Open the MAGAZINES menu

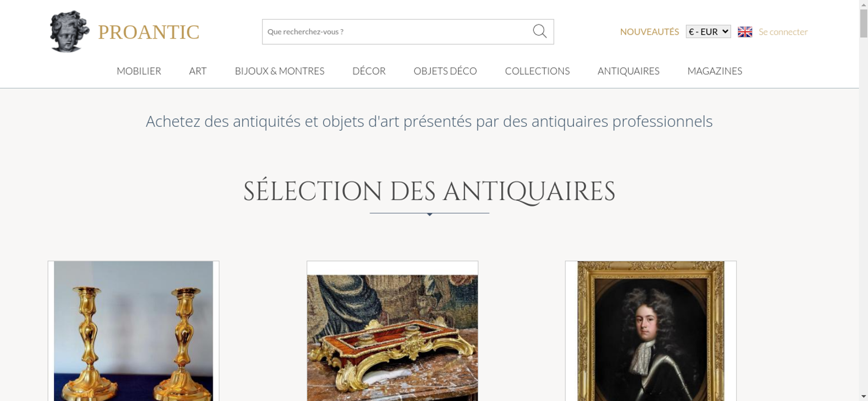click(715, 71)
